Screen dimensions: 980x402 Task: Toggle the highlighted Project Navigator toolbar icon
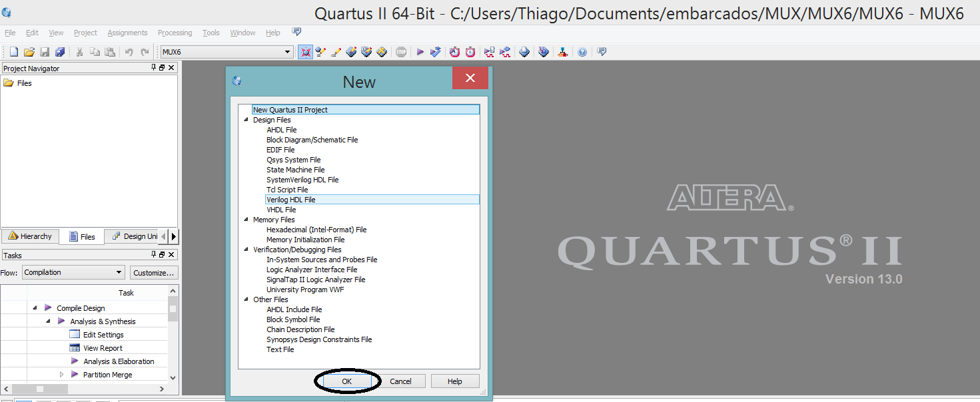pyautogui.click(x=306, y=52)
